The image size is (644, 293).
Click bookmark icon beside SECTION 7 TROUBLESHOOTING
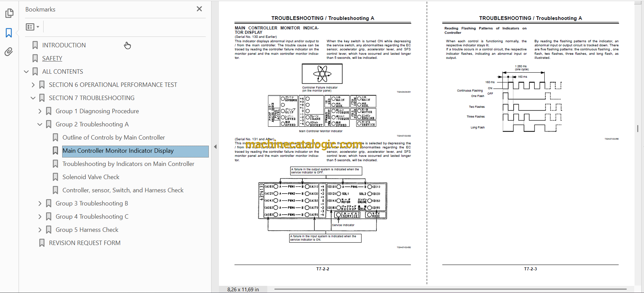click(42, 98)
